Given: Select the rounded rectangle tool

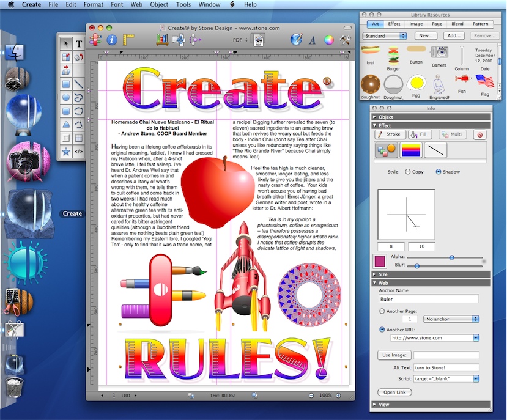Looking at the screenshot, I should coord(66,111).
